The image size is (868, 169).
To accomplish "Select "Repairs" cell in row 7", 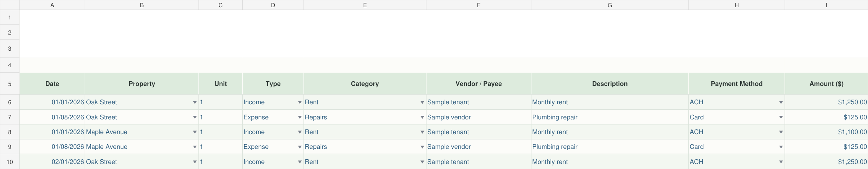I will pos(365,117).
